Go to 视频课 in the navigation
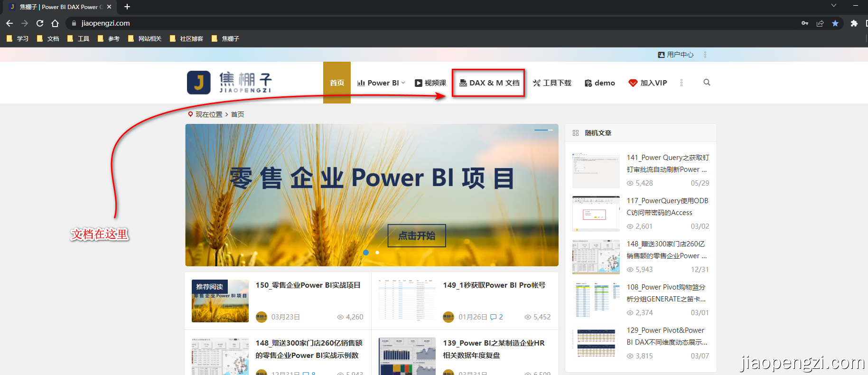Viewport: 868px width, 375px height. [430, 83]
